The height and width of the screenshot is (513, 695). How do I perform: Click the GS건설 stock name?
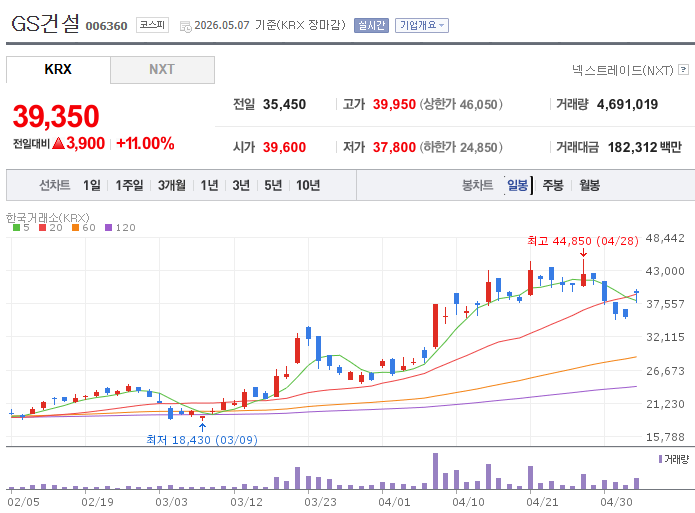(x=45, y=24)
